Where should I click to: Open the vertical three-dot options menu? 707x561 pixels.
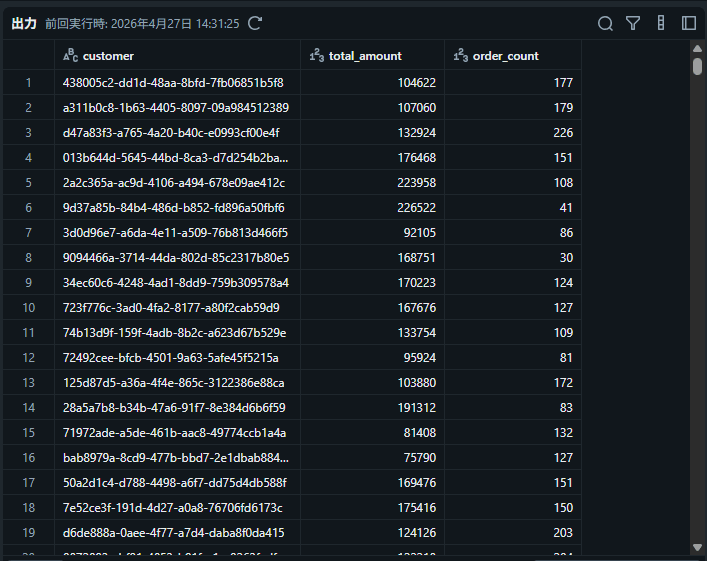coord(661,23)
